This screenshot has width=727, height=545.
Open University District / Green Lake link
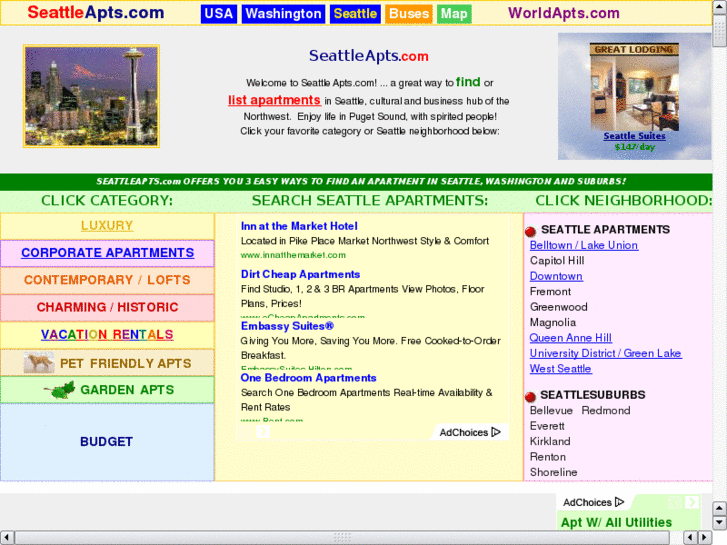click(x=606, y=353)
